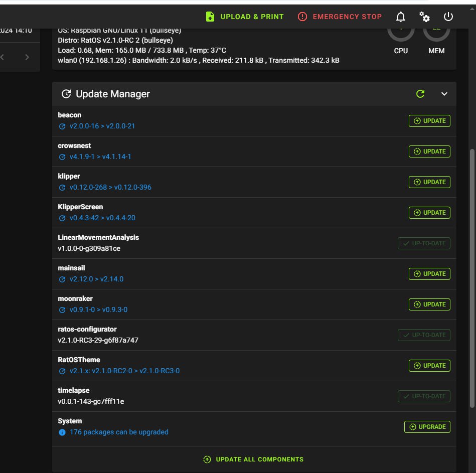This screenshot has width=476, height=473.
Task: Select the Load and Mem stats line
Action: tap(142, 50)
